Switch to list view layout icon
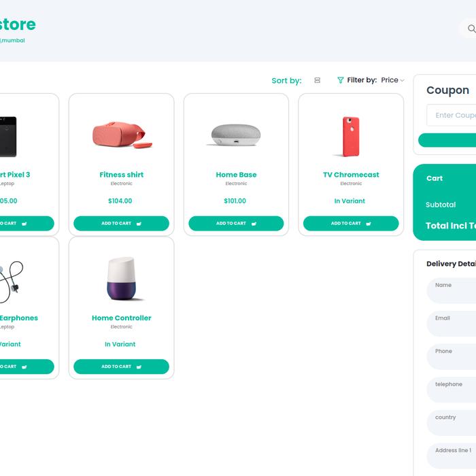Viewport: 476px width, 476px height. coord(317,80)
